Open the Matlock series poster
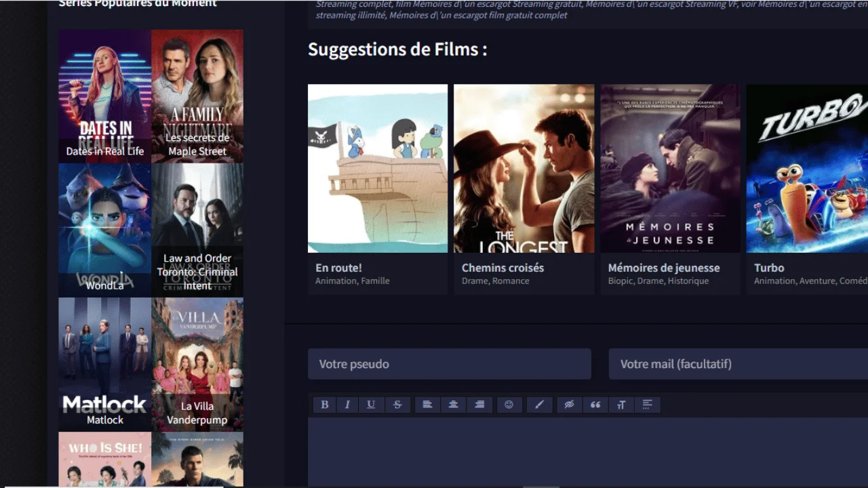 tap(105, 364)
